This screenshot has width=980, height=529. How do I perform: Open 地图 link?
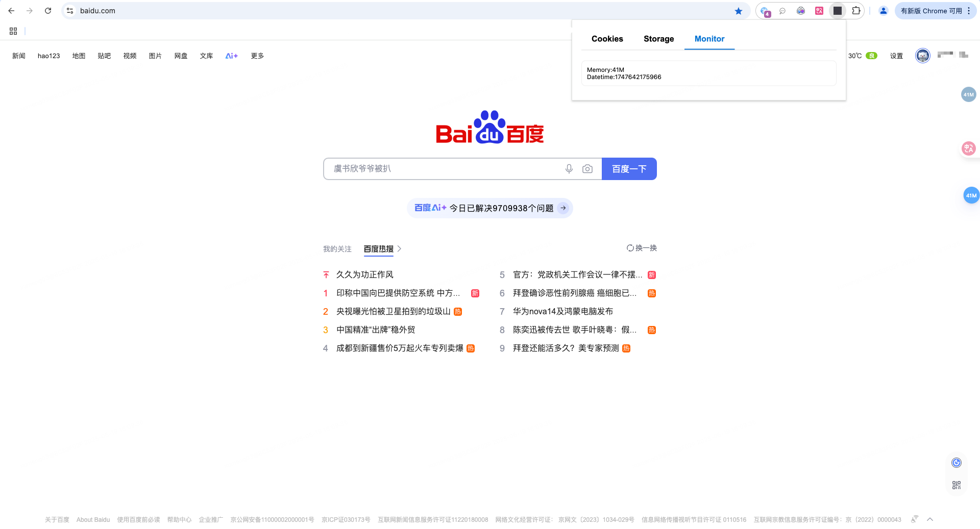click(x=79, y=56)
